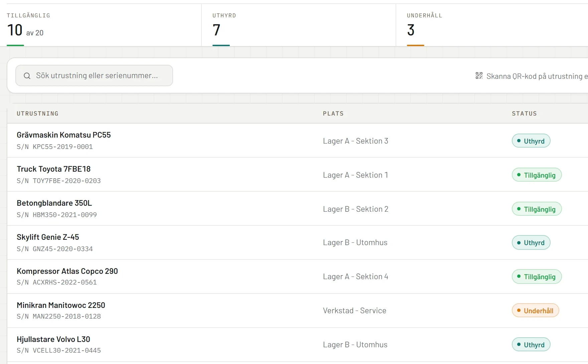Click location Lager A - Sektion 4
This screenshot has width=588, height=364.
[x=355, y=277]
